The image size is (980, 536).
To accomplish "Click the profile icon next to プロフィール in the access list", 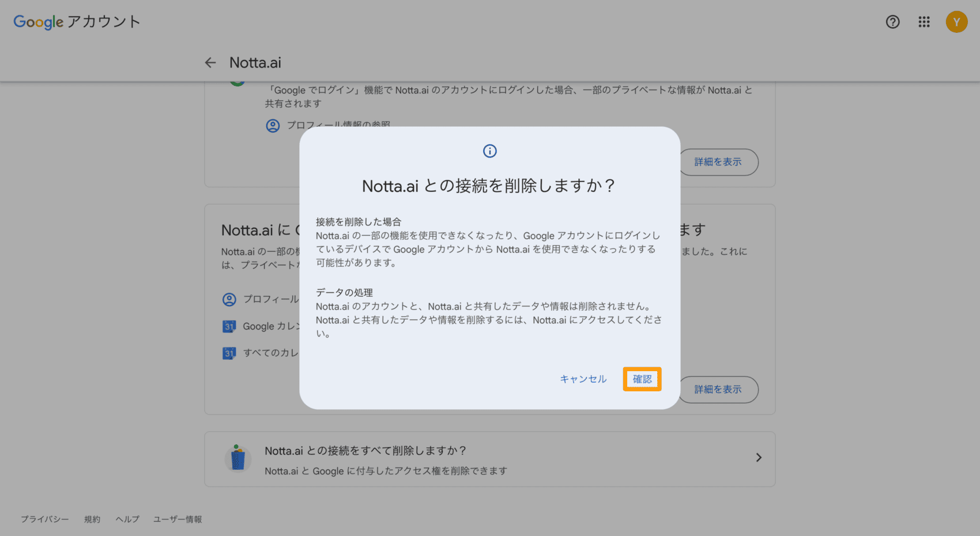I will click(x=229, y=300).
